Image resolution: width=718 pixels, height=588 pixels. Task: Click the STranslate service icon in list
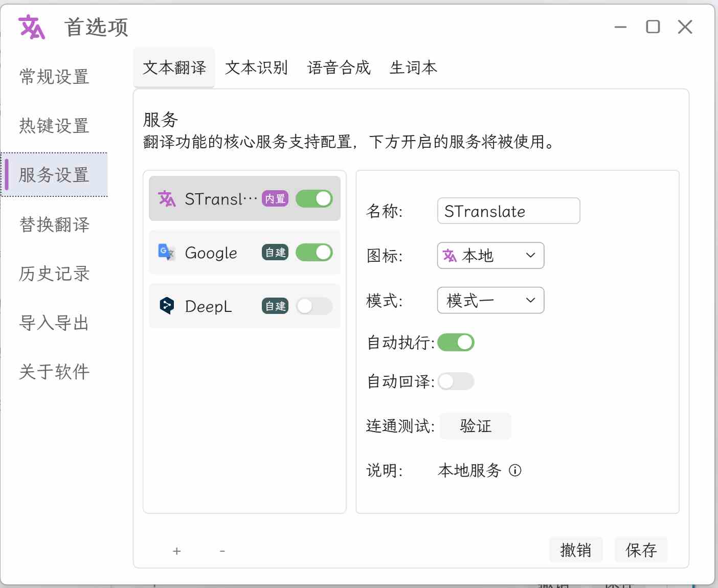(167, 199)
